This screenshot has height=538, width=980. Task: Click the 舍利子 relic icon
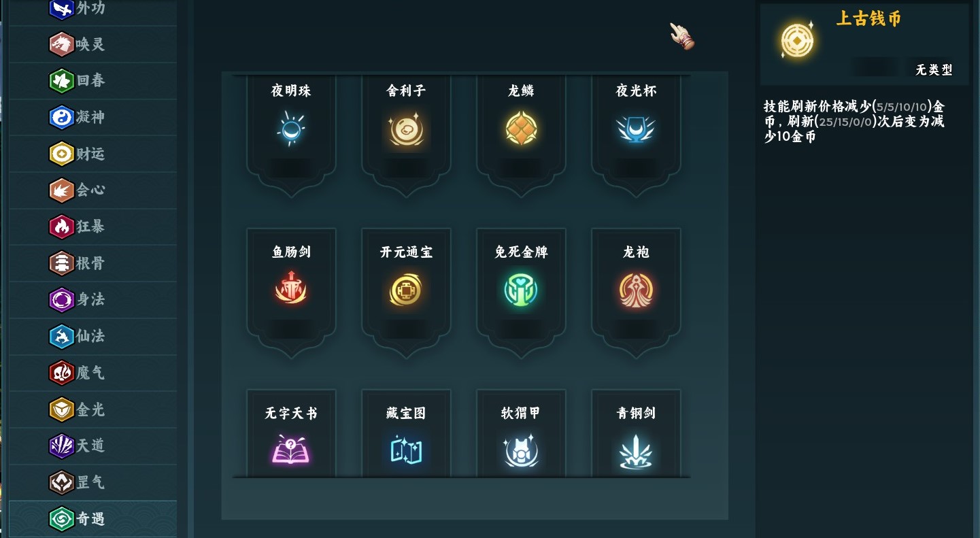pyautogui.click(x=406, y=129)
